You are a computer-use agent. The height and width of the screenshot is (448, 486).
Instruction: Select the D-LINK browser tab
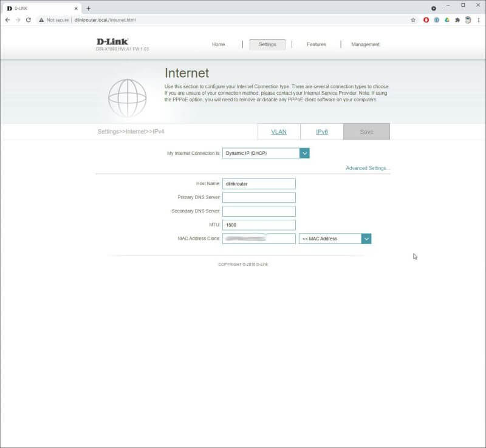(42, 8)
